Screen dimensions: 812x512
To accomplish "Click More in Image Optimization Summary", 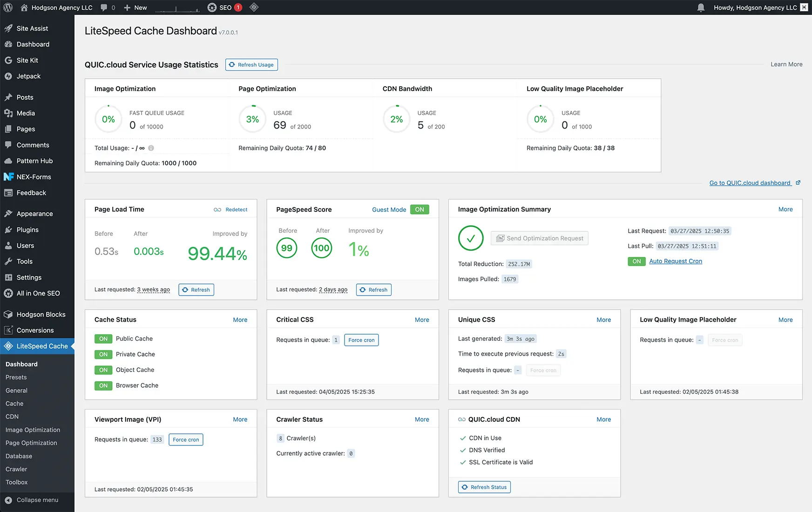I will pyautogui.click(x=785, y=209).
